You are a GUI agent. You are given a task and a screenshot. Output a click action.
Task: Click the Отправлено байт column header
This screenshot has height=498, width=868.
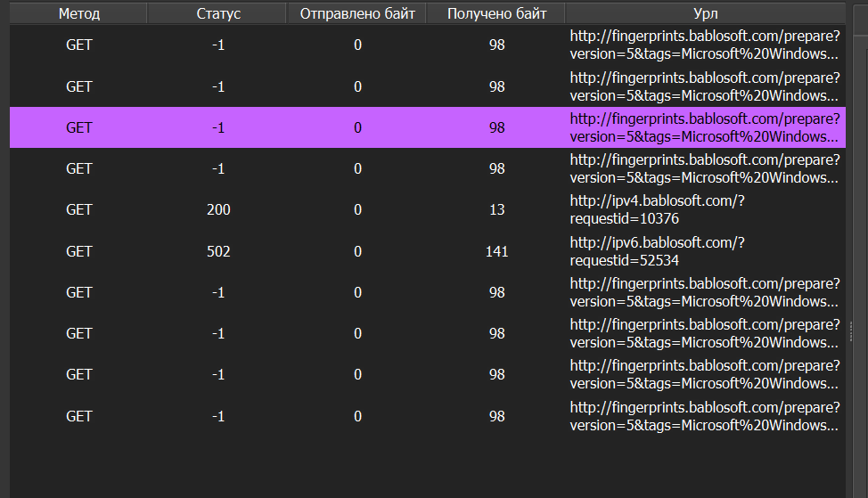click(357, 13)
